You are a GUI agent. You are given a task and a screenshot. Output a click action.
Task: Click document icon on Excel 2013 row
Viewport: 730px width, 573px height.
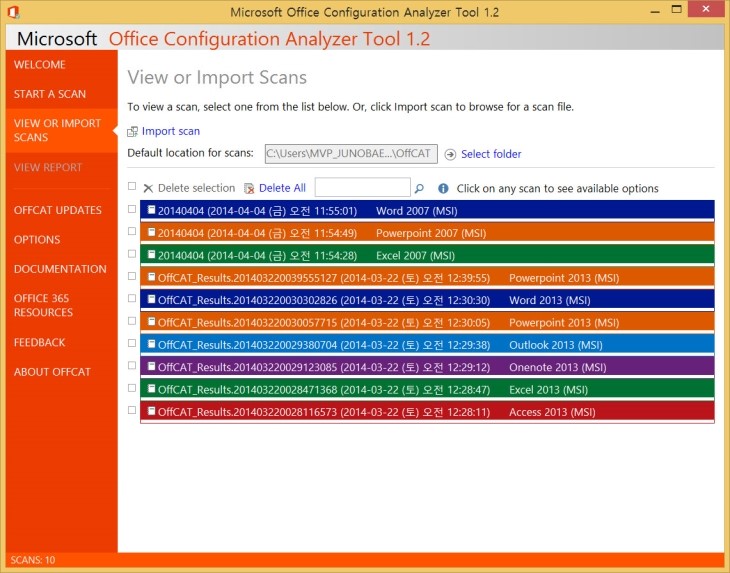pos(151,388)
